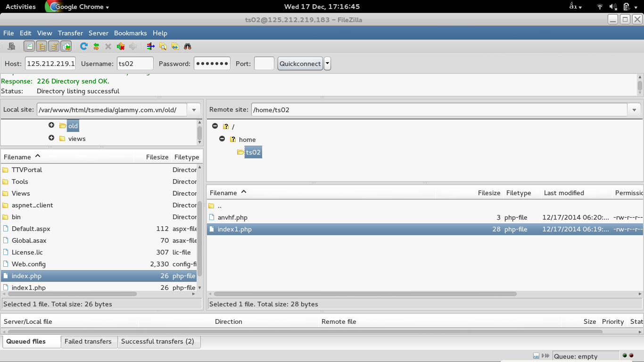Switch to the Successful transfers (2) tab
Image resolution: width=644 pixels, height=362 pixels.
pos(158,341)
